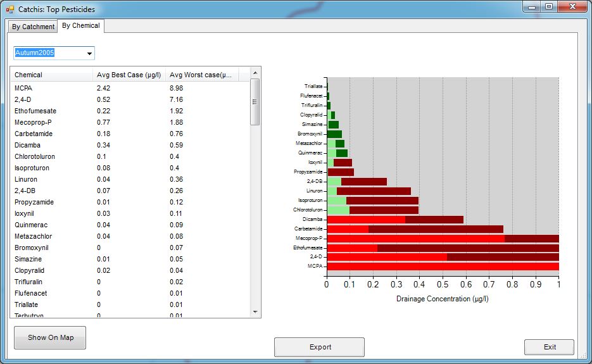The width and height of the screenshot is (592, 364).
Task: Click the Exit button
Action: click(549, 347)
